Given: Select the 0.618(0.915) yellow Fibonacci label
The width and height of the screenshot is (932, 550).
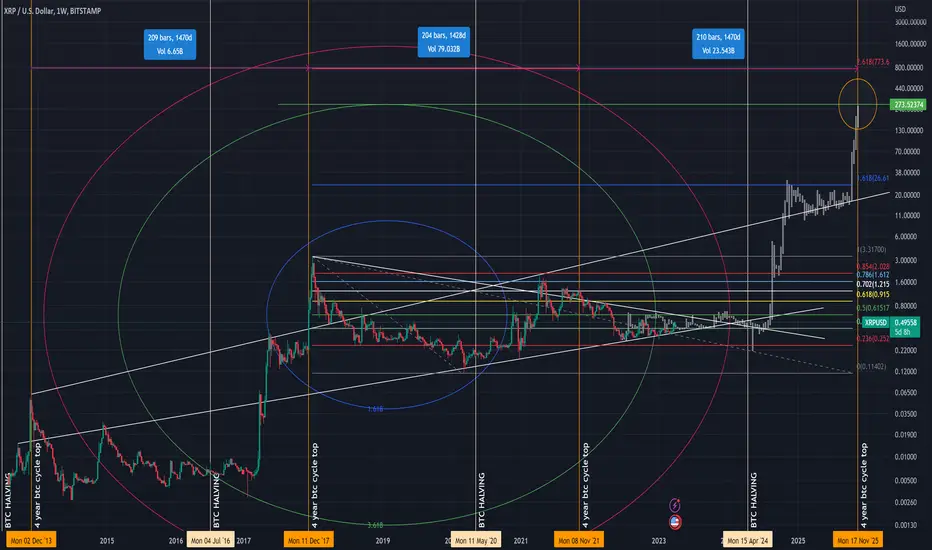Looking at the screenshot, I should point(873,294).
